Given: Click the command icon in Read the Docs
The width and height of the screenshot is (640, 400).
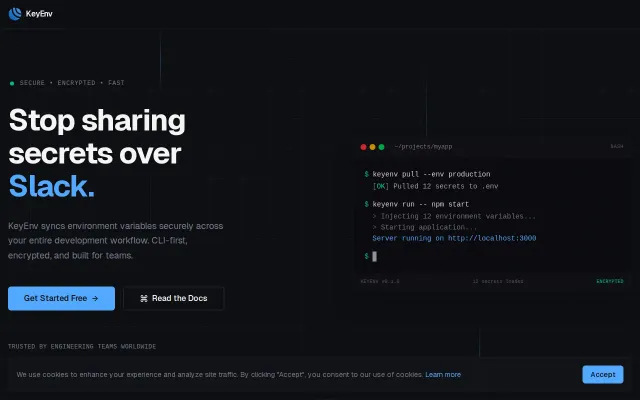Looking at the screenshot, I should point(144,298).
